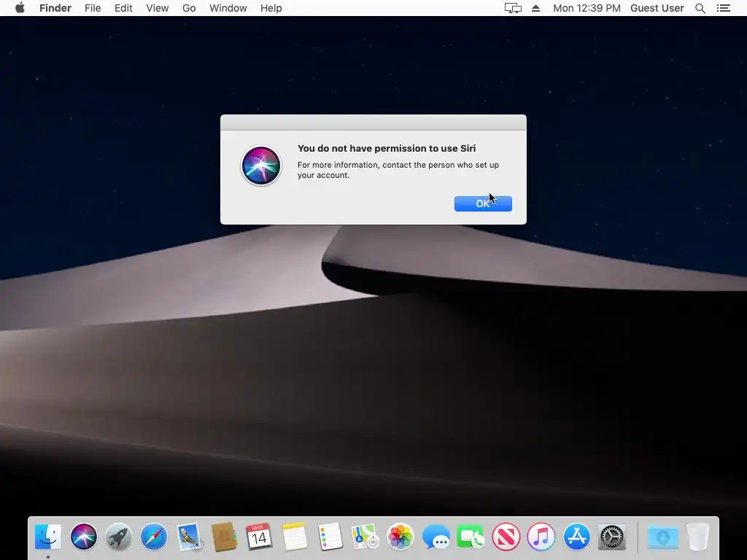Open Mail stamp icon in Dock

[x=189, y=537]
